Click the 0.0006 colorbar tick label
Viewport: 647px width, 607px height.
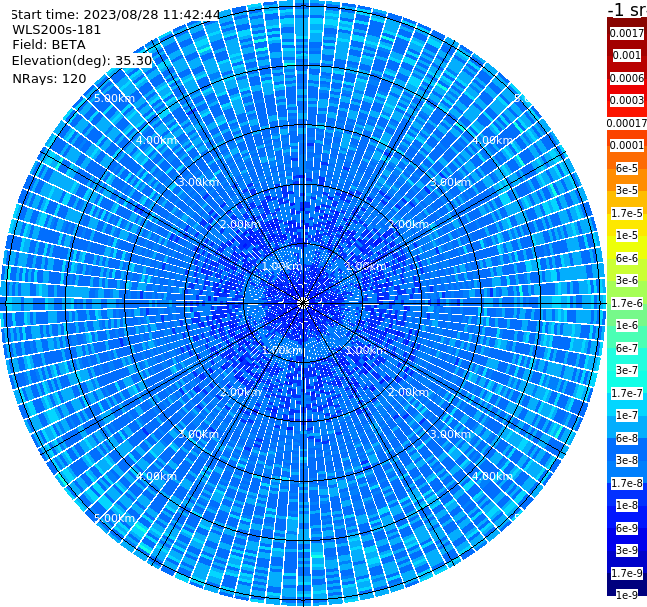pyautogui.click(x=627, y=78)
